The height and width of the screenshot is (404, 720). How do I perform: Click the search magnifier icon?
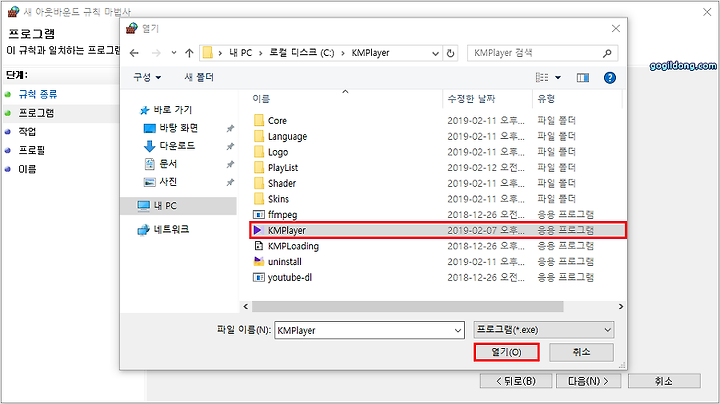(608, 53)
